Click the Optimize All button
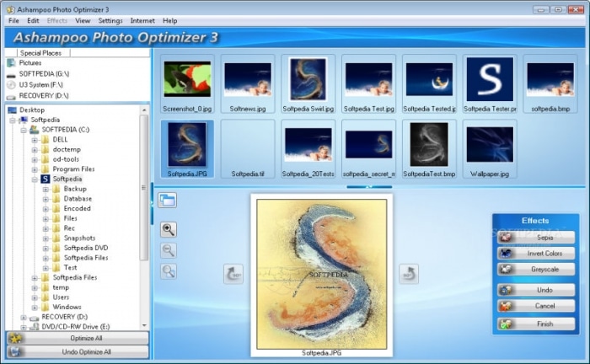Viewport: 590px width, 364px height. tap(78, 338)
